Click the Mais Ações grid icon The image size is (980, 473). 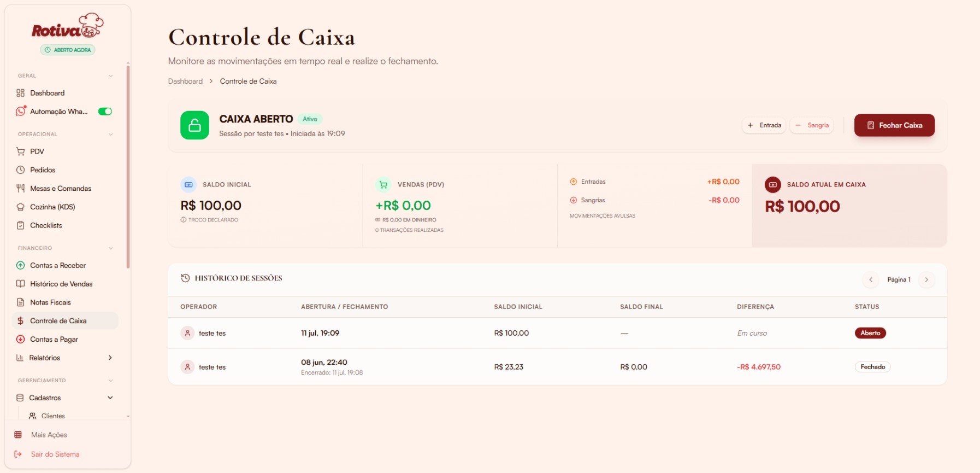[18, 435]
